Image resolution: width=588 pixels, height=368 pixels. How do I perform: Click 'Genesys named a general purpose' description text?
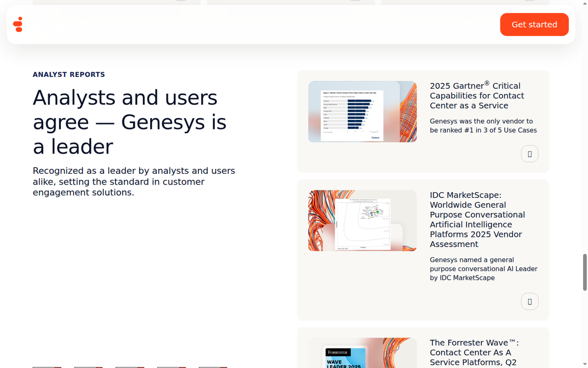point(483,269)
